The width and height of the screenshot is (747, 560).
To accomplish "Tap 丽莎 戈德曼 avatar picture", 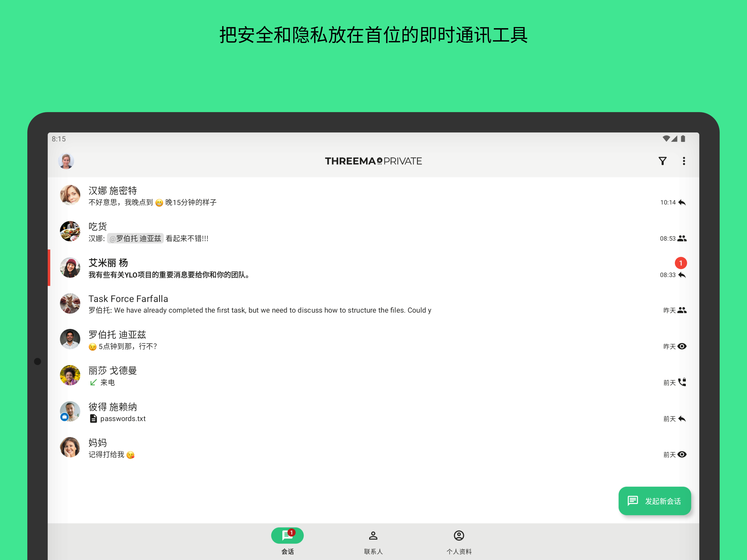I will (70, 375).
